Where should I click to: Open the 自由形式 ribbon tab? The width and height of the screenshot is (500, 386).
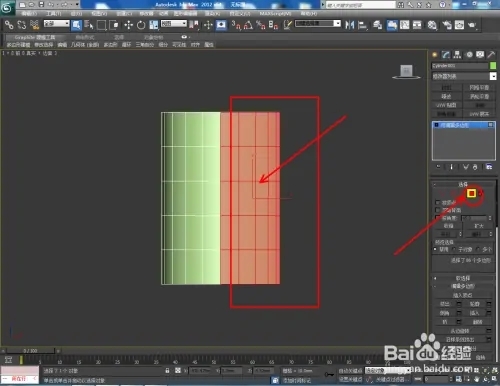(85, 37)
